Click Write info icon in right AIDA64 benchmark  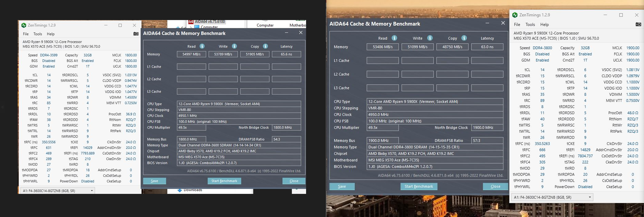(430, 38)
